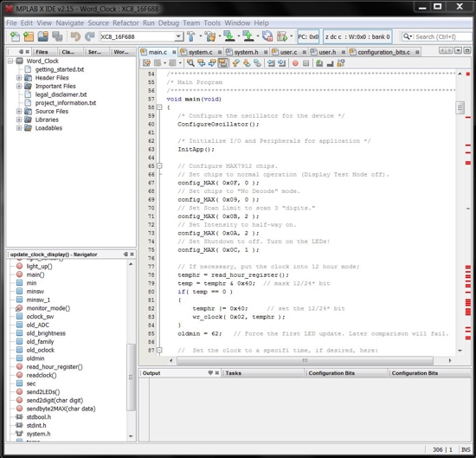
Task: Click the Save All toolbar icon
Action: point(57,36)
